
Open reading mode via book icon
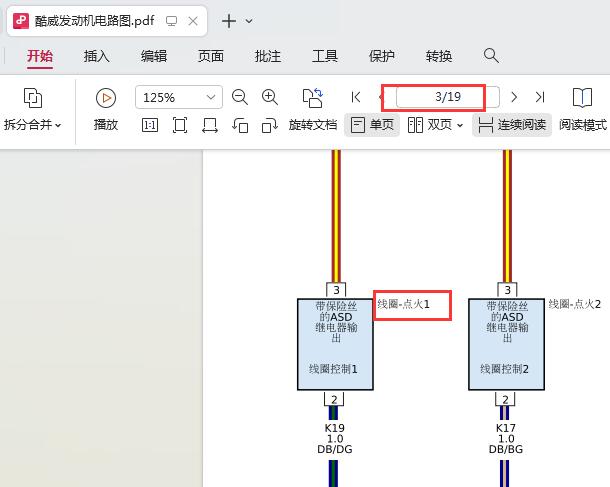pyautogui.click(x=582, y=97)
